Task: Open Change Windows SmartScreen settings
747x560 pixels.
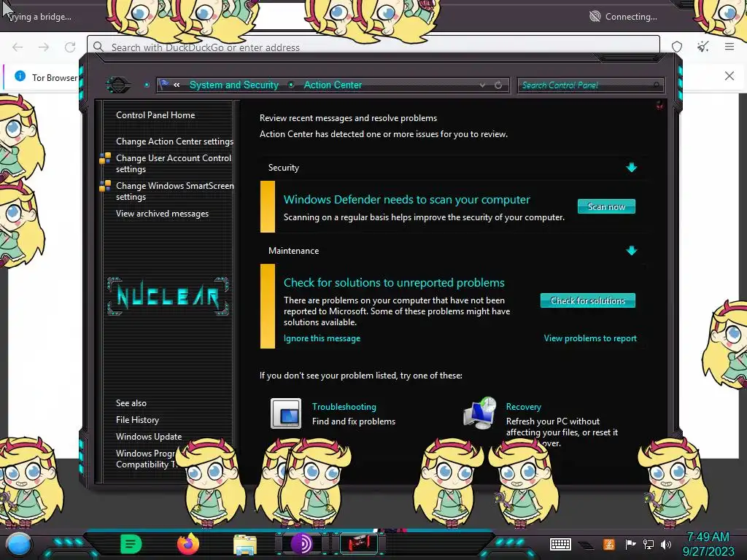Action: [x=174, y=191]
